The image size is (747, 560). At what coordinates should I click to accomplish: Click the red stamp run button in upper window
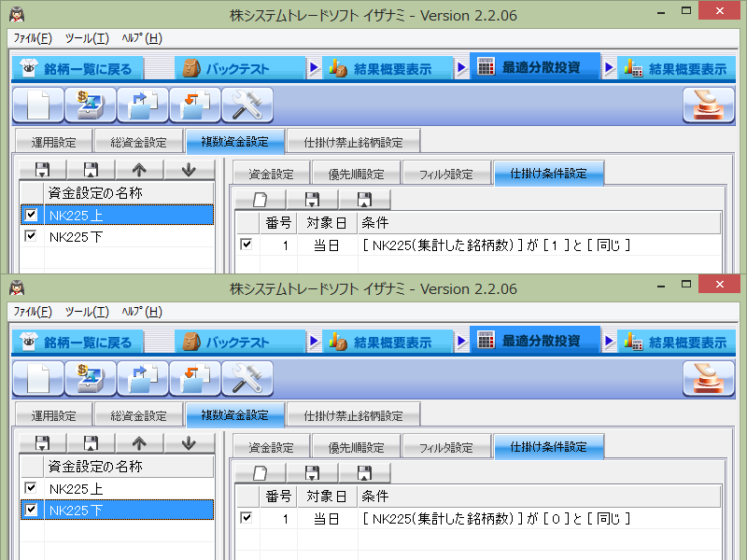[709, 105]
